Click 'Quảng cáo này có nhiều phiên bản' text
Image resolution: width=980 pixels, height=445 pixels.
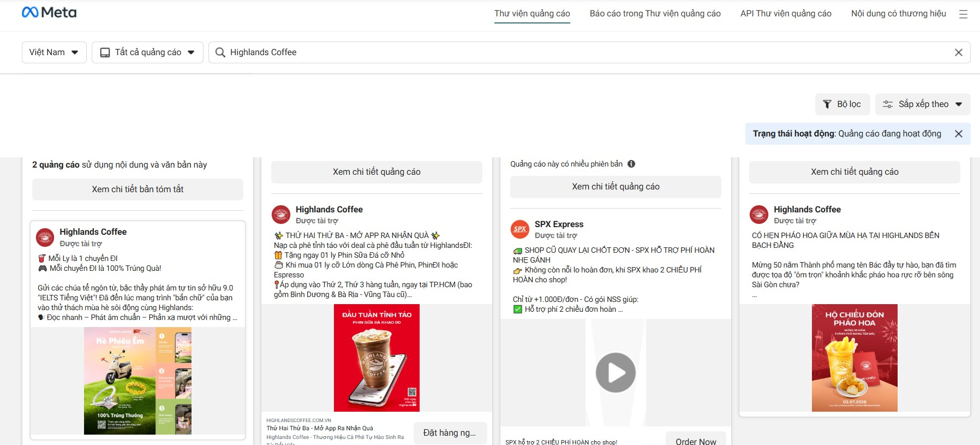[x=566, y=164]
